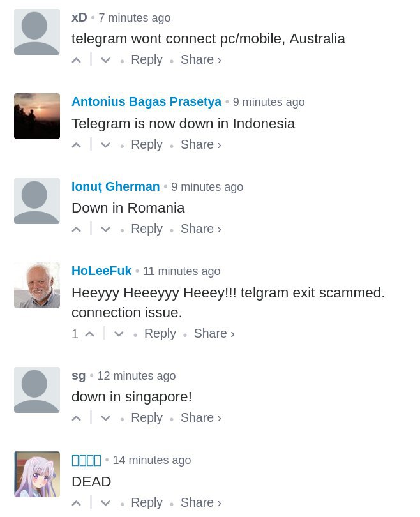The image size is (420, 517).
Task: Upvote xD's comment about Australia
Action: tap(76, 61)
